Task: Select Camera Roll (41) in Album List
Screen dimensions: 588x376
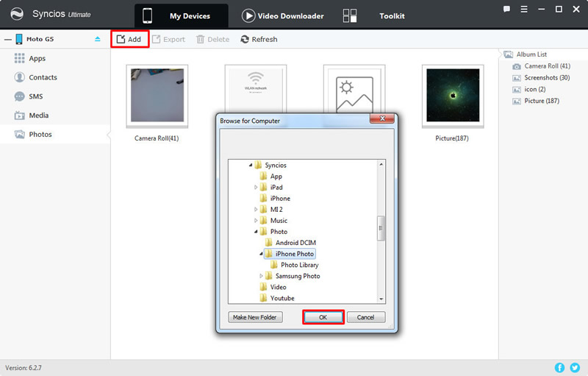Action: 541,66
